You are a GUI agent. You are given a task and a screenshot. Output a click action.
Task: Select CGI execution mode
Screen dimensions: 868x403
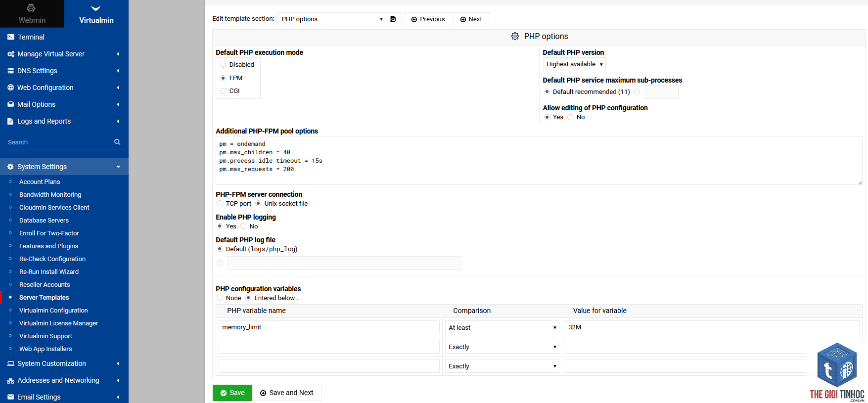coord(223,91)
